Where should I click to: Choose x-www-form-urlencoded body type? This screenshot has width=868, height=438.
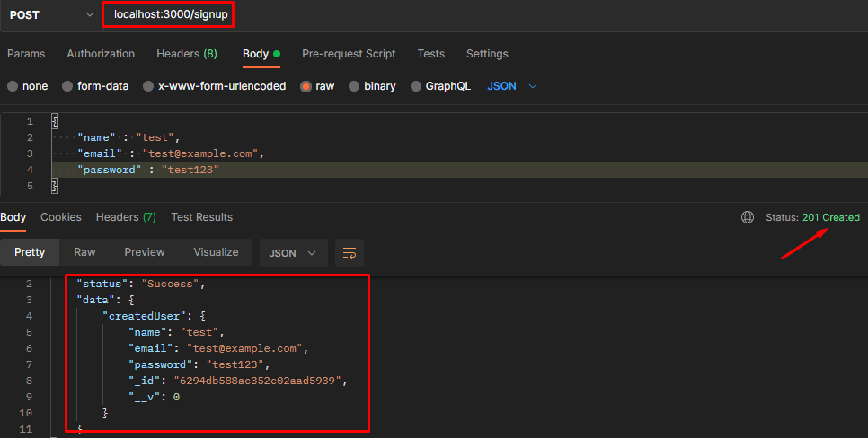148,86
